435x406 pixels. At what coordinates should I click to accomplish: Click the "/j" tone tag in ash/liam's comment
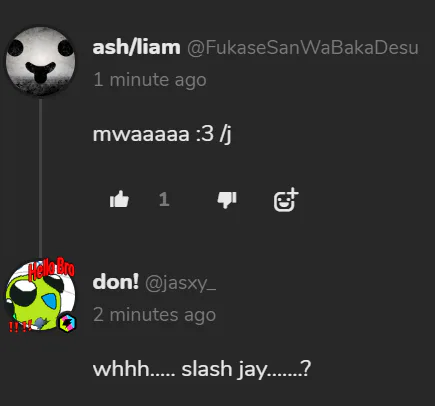click(x=226, y=134)
